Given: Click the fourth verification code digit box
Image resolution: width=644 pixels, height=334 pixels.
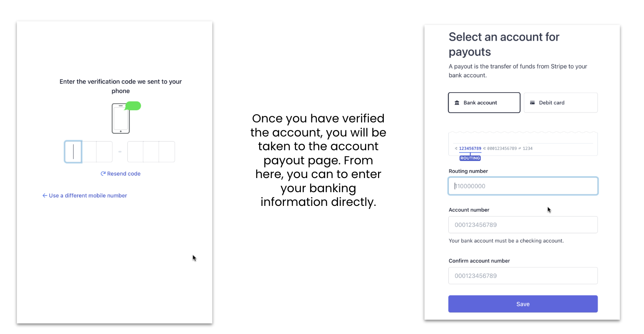Looking at the screenshot, I should click(x=135, y=152).
